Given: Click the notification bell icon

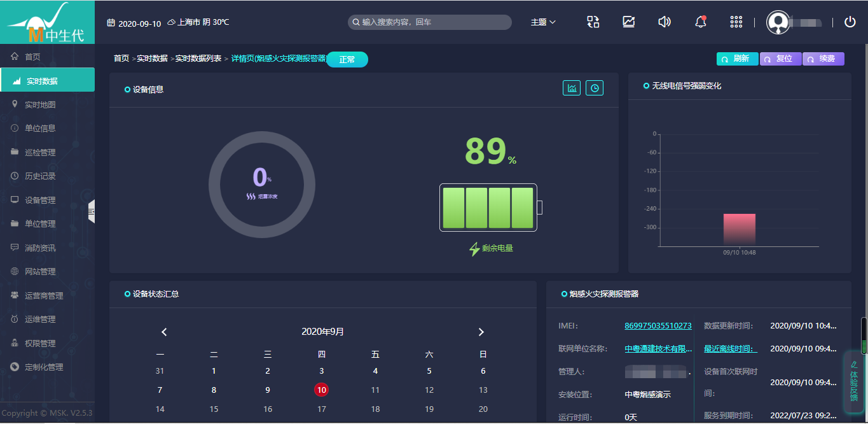Looking at the screenshot, I should (x=700, y=22).
